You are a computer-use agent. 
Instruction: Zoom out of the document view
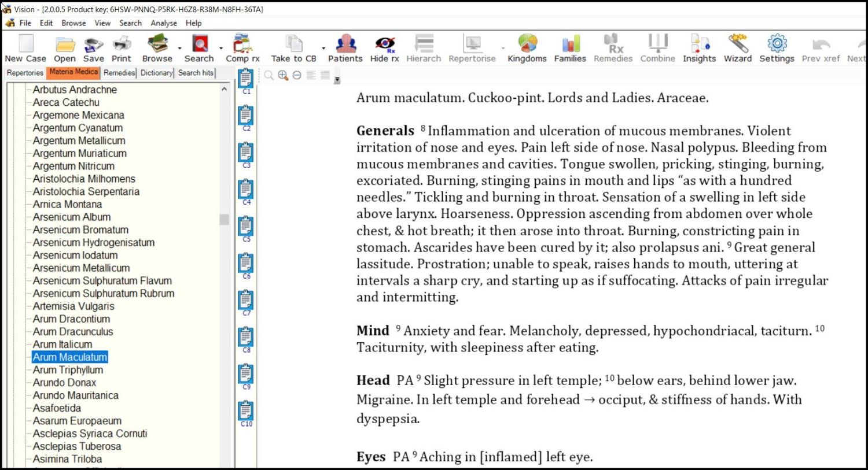pos(296,75)
